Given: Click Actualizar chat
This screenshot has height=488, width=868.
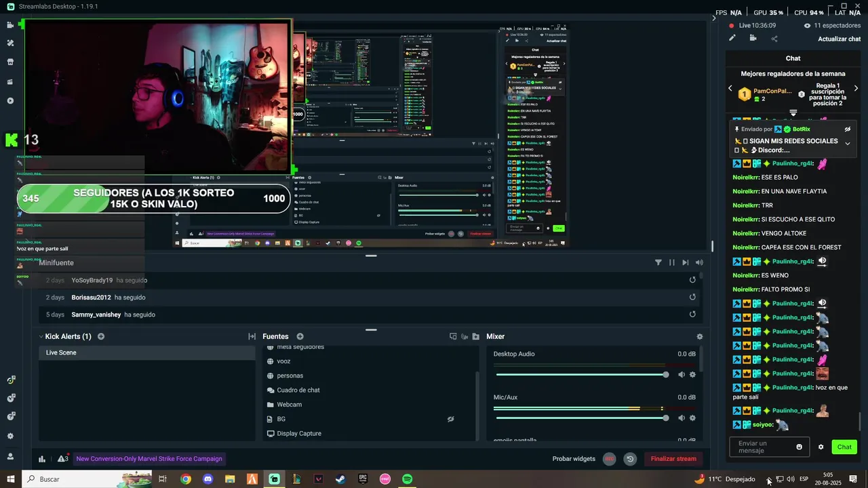Looking at the screenshot, I should pos(839,39).
